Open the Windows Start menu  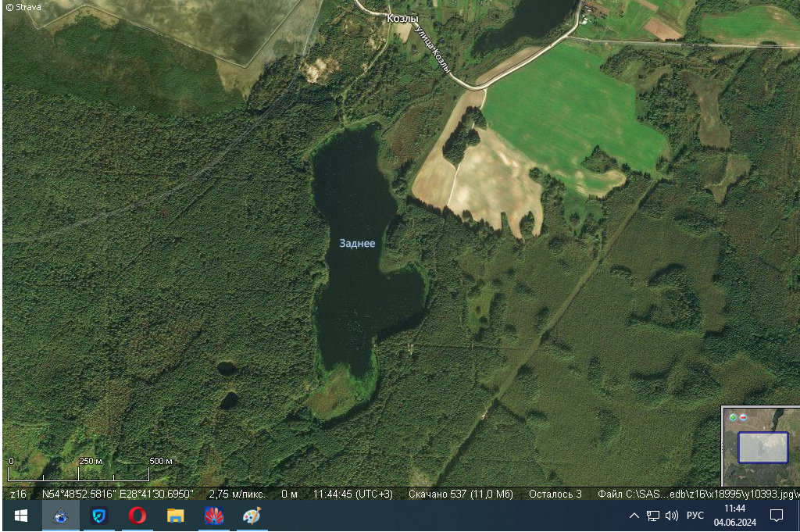click(21, 516)
